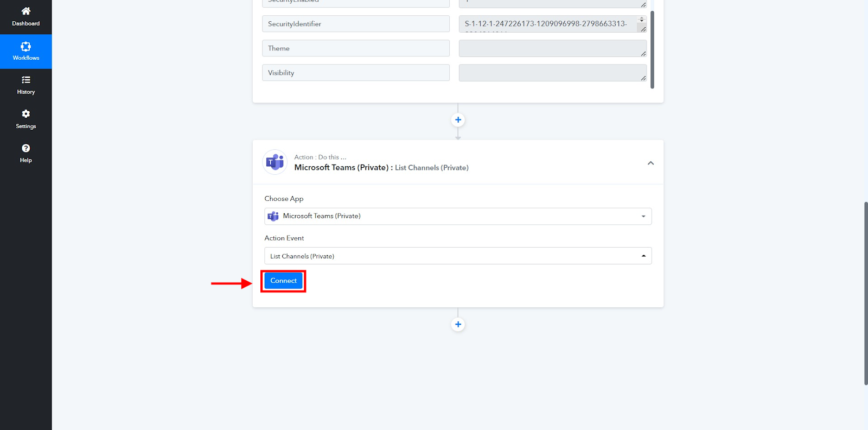Open the Dashboard home icon
Screen dimensions: 868x430
pyautogui.click(x=25, y=11)
